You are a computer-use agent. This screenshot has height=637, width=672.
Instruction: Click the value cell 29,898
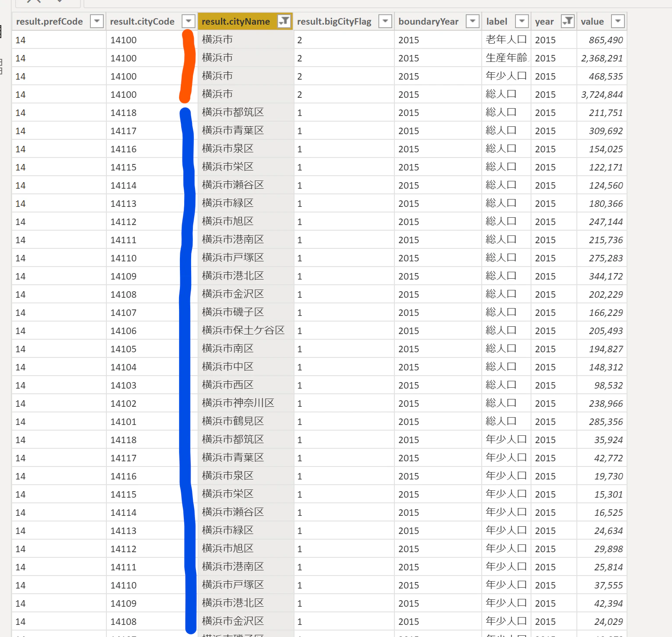click(602, 549)
